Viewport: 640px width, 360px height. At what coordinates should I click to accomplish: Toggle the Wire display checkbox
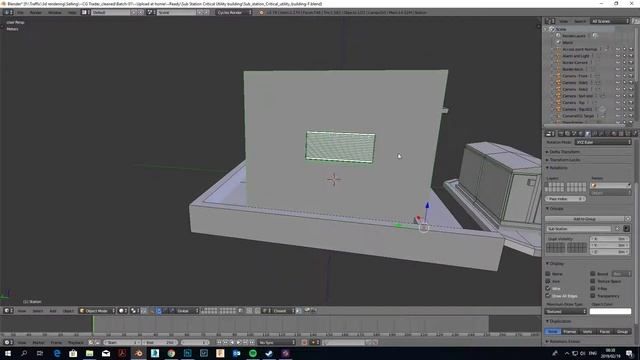(x=548, y=288)
